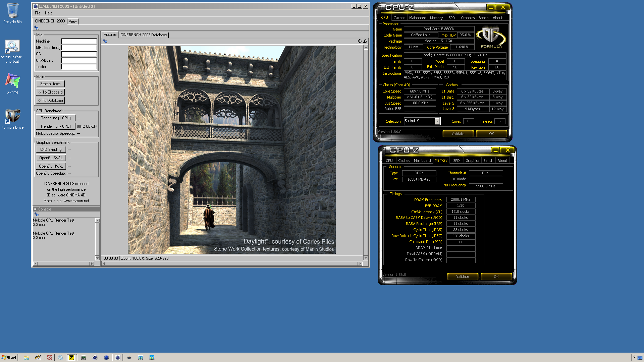Screen dimensions: 644x362
Task: Run the OpenGL HW-L benchmark
Action: (x=51, y=166)
